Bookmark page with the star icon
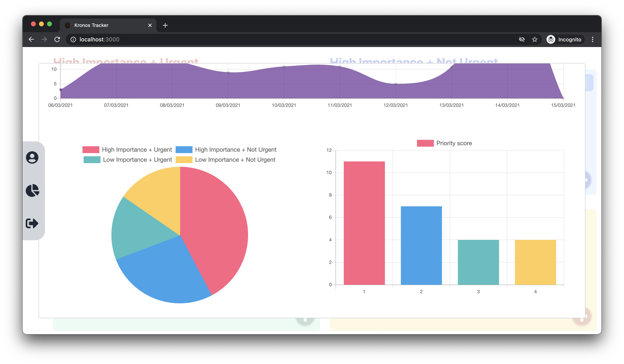This screenshot has width=624, height=364. (535, 39)
